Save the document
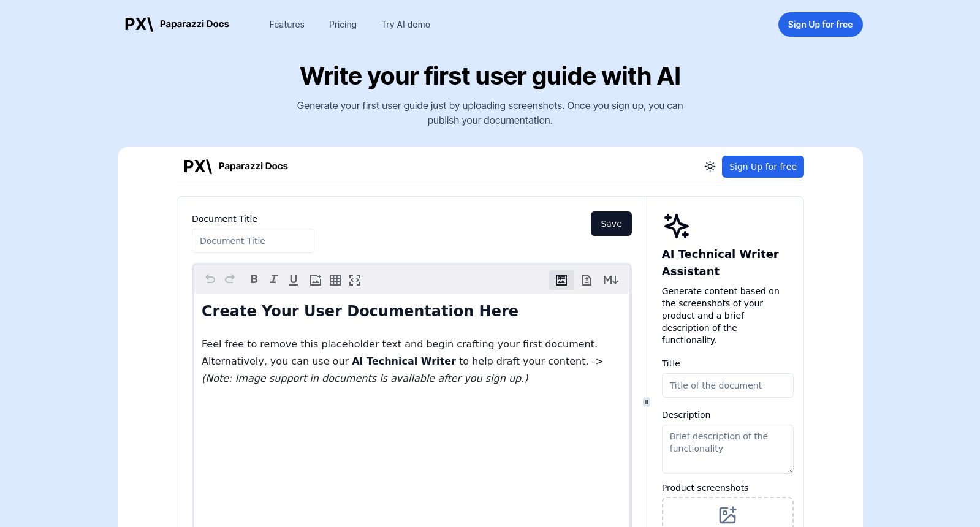980x527 pixels. [611, 224]
